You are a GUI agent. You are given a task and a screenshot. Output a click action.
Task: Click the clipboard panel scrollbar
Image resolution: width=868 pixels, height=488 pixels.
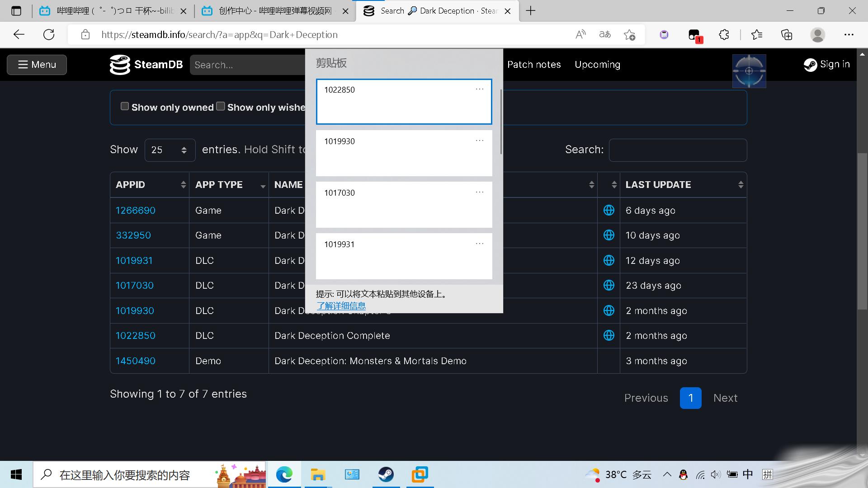[x=501, y=122]
